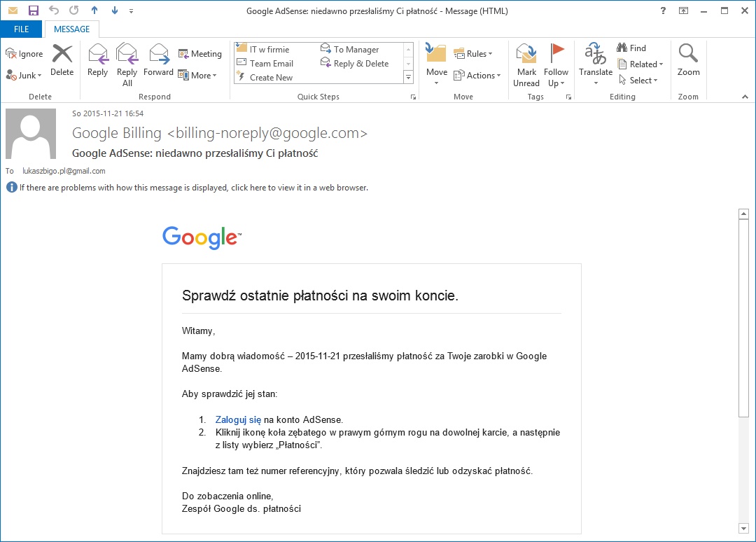The image size is (756, 542).
Task: Collapse the ribbon with the chevron
Action: coord(745,97)
